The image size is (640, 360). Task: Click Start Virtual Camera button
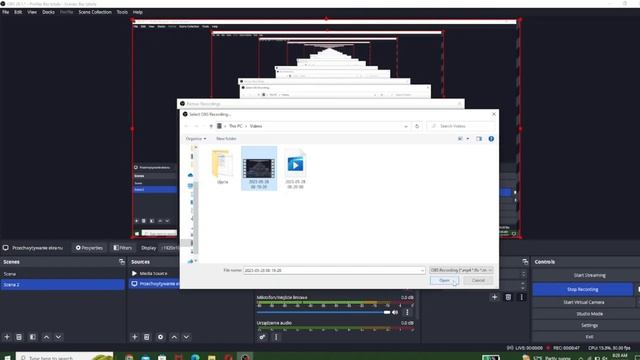click(584, 302)
